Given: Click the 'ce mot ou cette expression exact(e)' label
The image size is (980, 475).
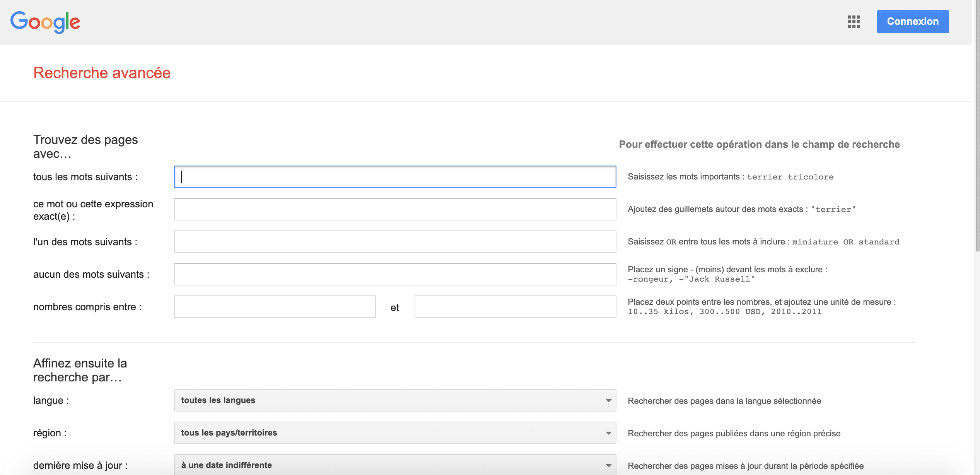Looking at the screenshot, I should tap(93, 210).
